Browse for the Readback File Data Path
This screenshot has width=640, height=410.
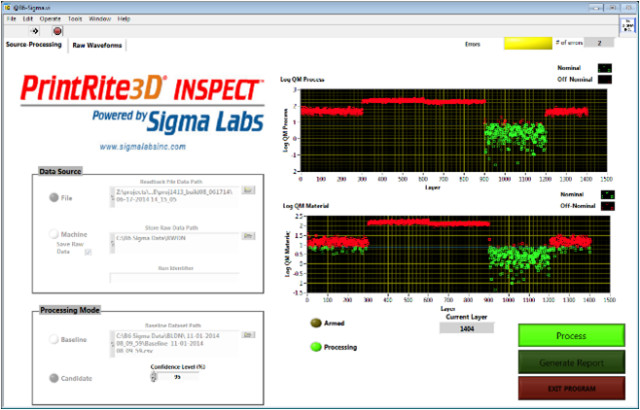[x=247, y=190]
